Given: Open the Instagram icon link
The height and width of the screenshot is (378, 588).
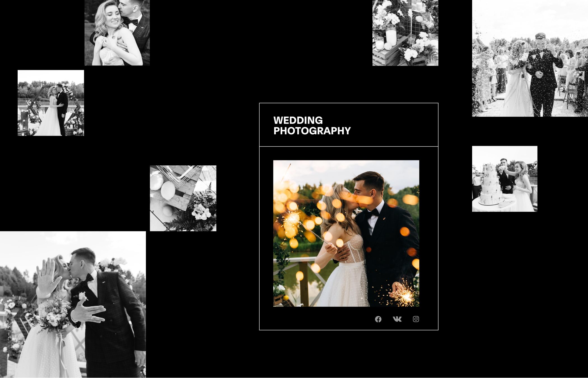Looking at the screenshot, I should coord(416,319).
